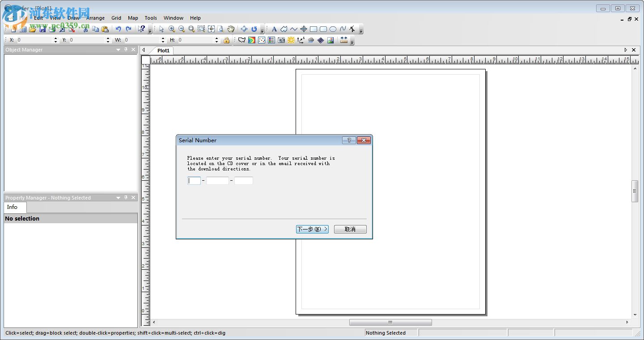Toggle auto-hide pin on Object Manager

pyautogui.click(x=126, y=50)
